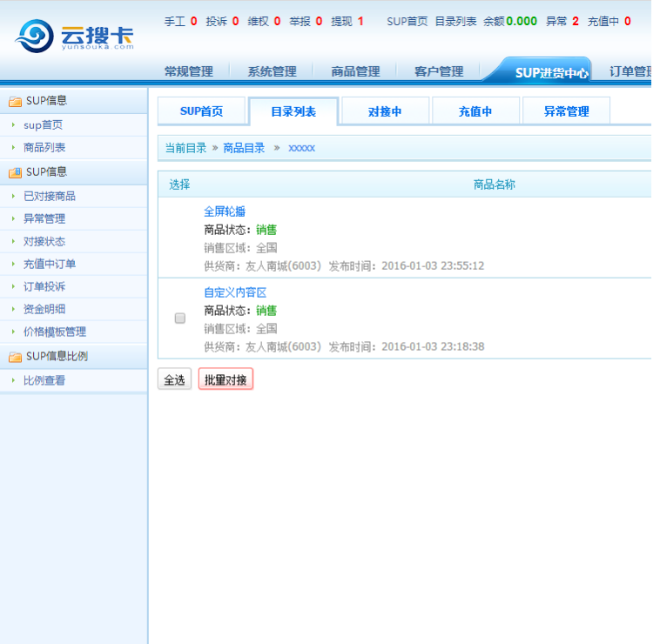Viewport: 653px width, 644px height.
Task: Click the 举报 counter in header
Action: [x=306, y=21]
